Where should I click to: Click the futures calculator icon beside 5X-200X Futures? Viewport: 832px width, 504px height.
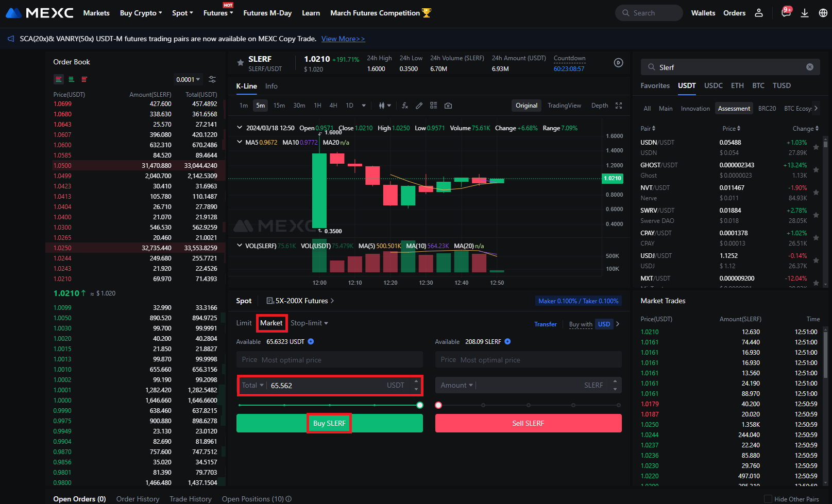point(270,301)
